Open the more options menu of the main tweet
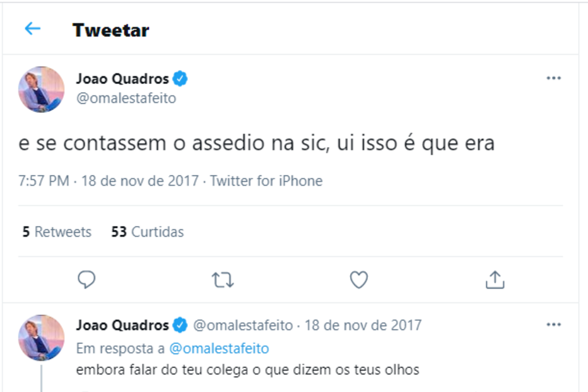This screenshot has width=588, height=392. pos(554,77)
